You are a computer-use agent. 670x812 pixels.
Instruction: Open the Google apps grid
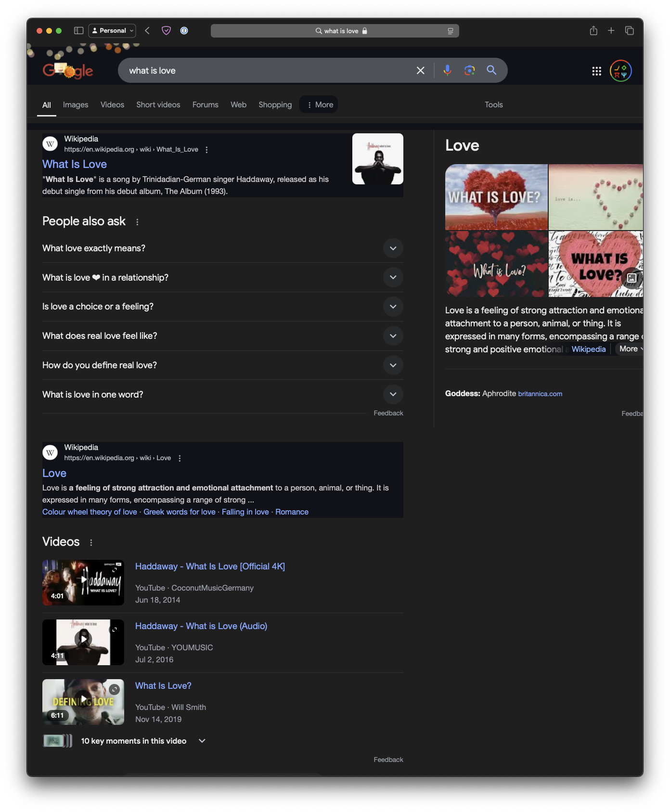596,71
